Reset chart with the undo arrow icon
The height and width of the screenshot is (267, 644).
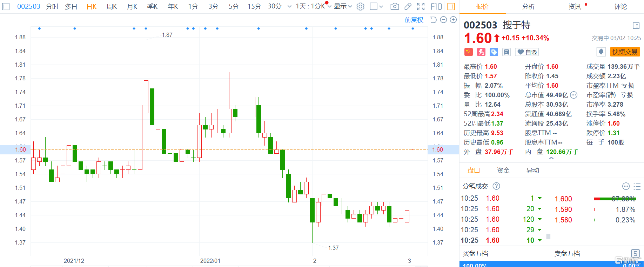434,20
